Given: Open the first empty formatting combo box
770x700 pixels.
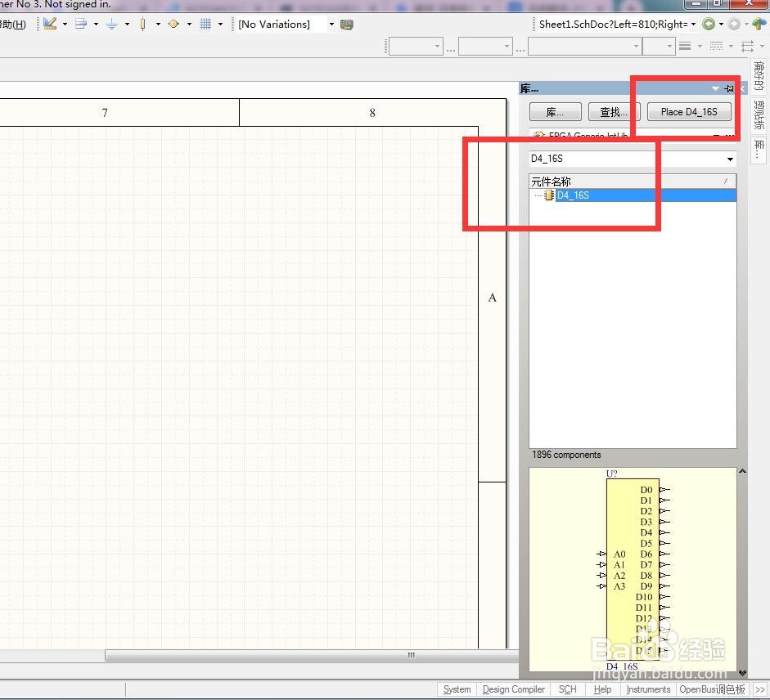Looking at the screenshot, I should [x=416, y=46].
